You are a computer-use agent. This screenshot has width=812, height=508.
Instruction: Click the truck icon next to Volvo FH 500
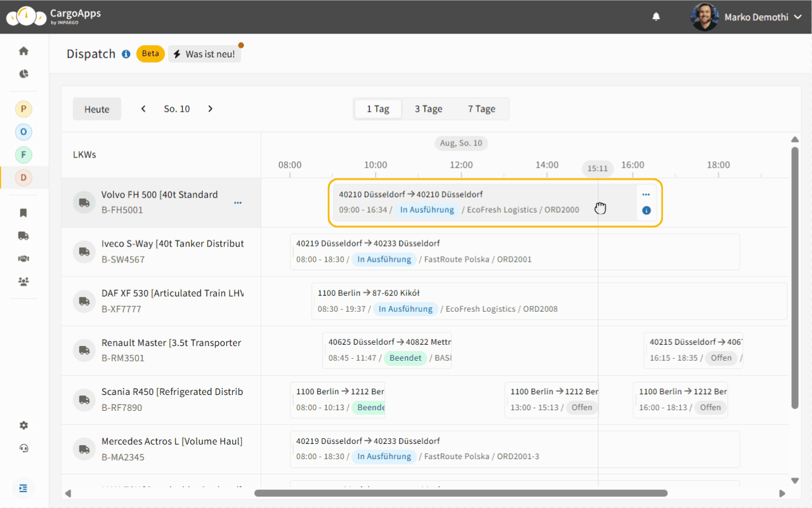pos(84,202)
